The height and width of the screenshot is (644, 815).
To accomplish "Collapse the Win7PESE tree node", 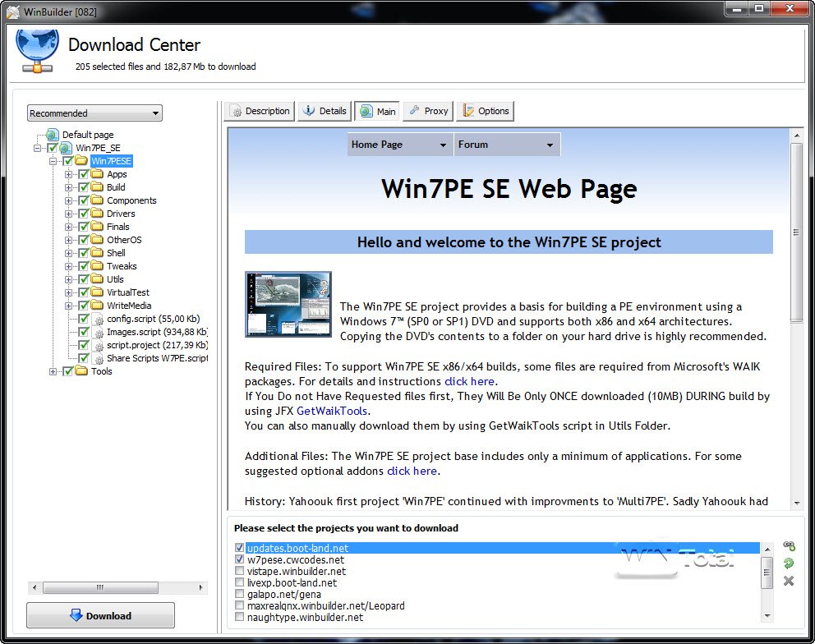I will click(x=53, y=161).
